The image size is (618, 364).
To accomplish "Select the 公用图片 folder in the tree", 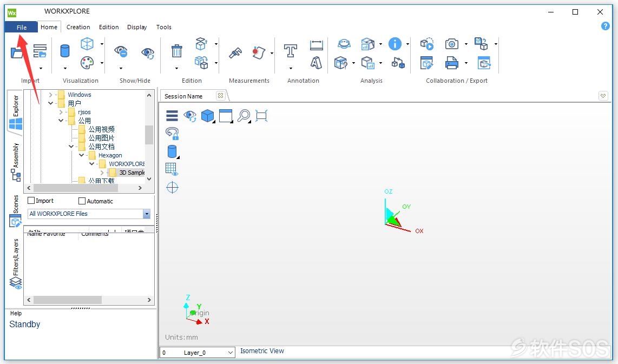I will point(101,138).
